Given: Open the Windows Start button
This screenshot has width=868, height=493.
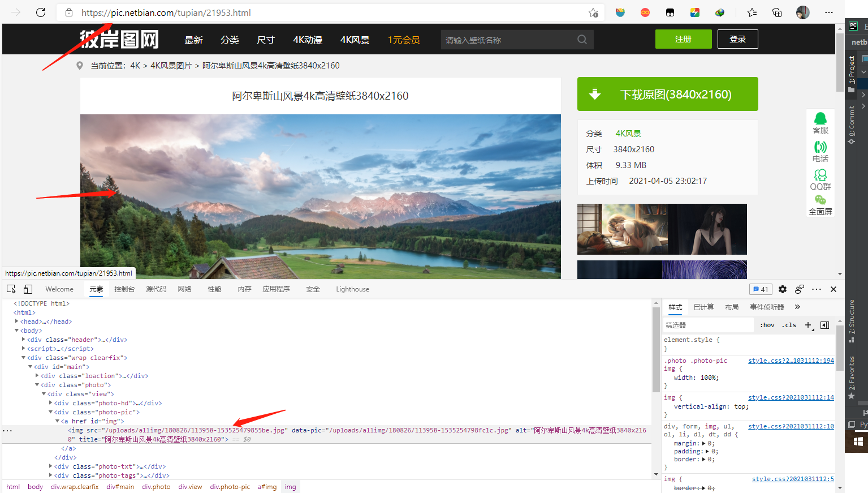Looking at the screenshot, I should coord(857,441).
